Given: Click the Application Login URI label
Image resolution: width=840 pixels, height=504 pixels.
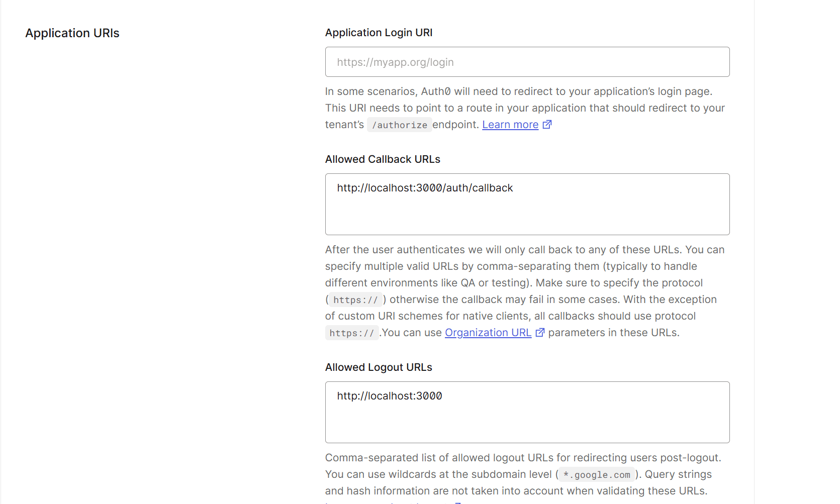Looking at the screenshot, I should pyautogui.click(x=379, y=33).
